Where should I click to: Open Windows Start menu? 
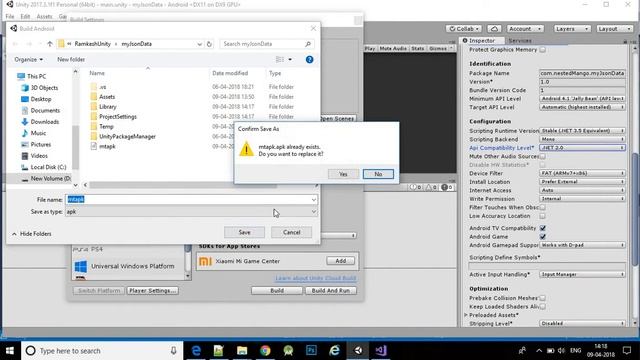(10, 351)
